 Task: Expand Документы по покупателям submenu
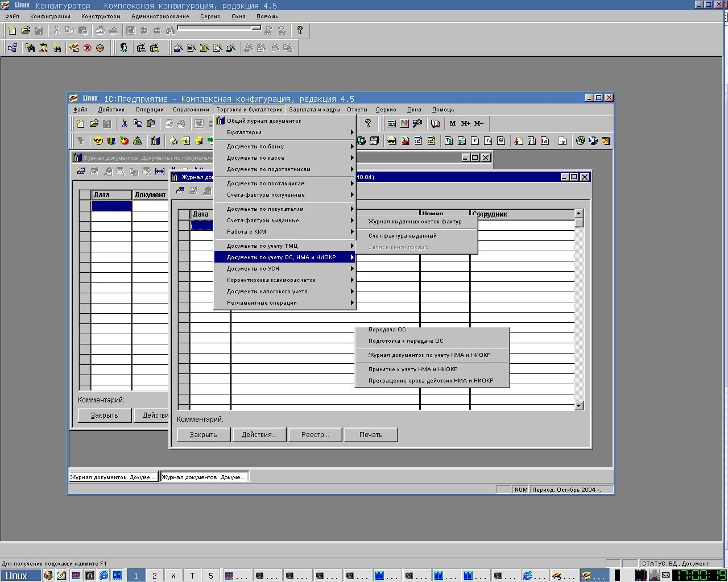point(284,209)
